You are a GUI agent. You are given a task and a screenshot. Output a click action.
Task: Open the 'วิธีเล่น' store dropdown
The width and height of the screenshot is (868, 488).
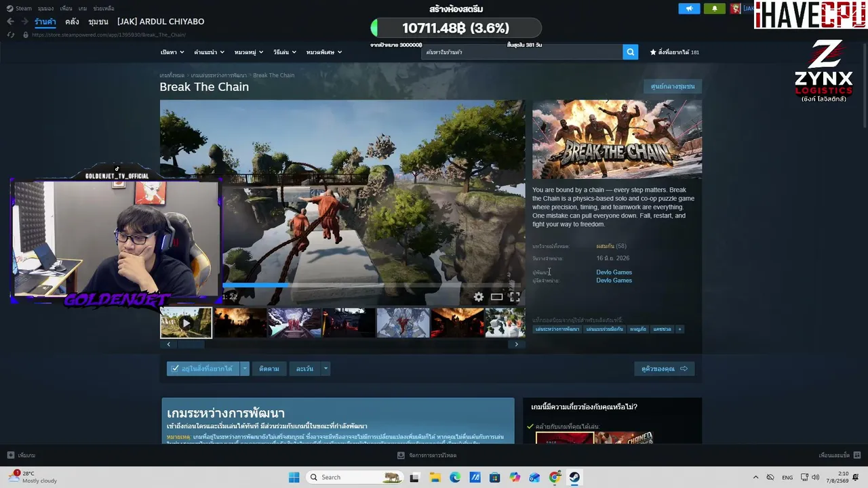283,52
